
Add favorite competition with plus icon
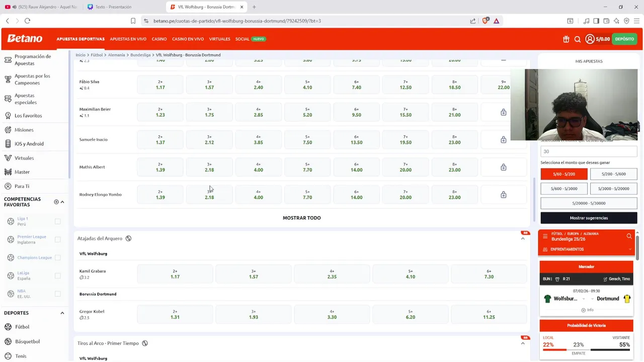(56, 202)
